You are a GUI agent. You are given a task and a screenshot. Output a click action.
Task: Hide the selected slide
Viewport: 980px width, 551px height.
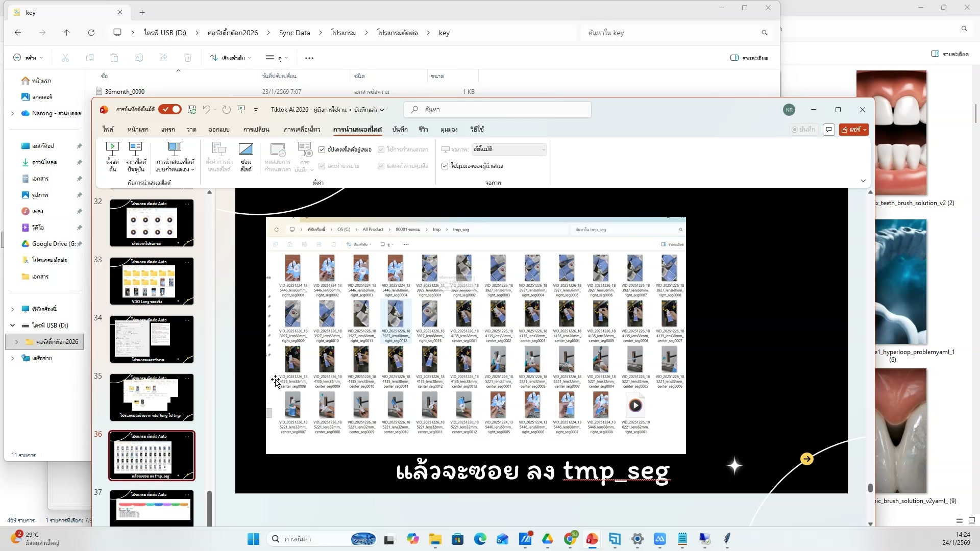[x=246, y=156]
